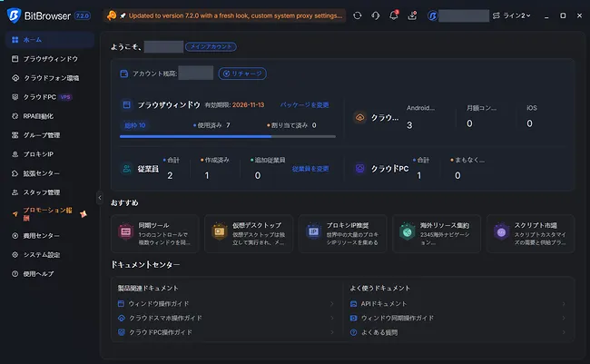Click chevron next to ウィンドウ操作ガイド

pos(332,303)
